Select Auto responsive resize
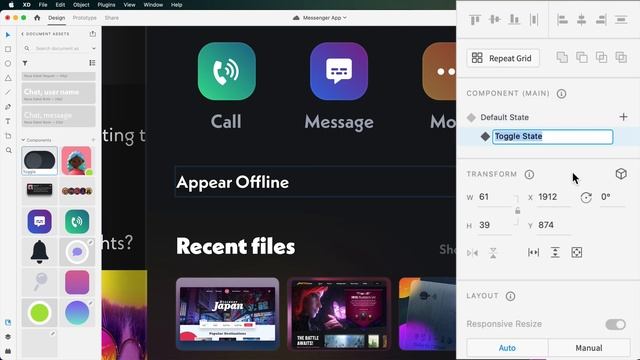This screenshot has width=640, height=360. click(x=507, y=348)
